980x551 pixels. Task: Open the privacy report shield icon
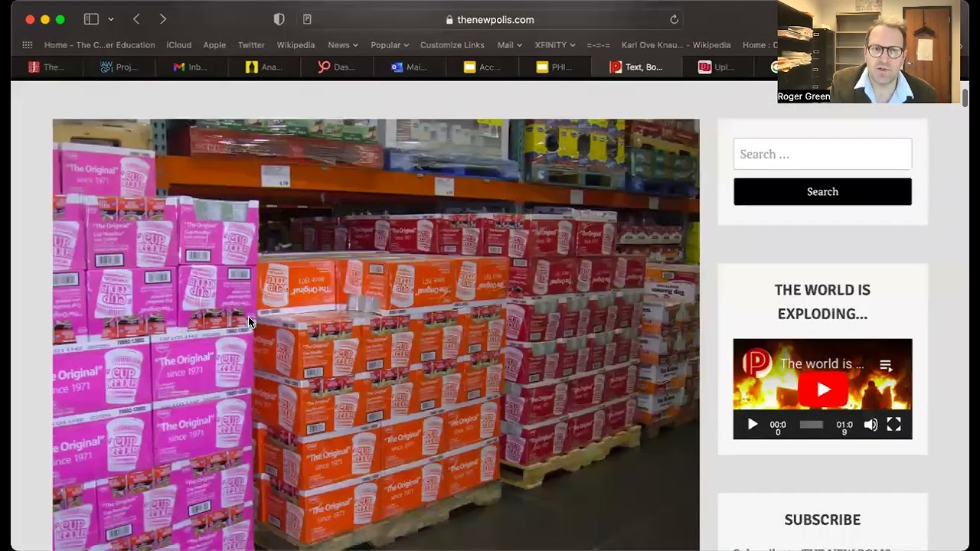(279, 19)
